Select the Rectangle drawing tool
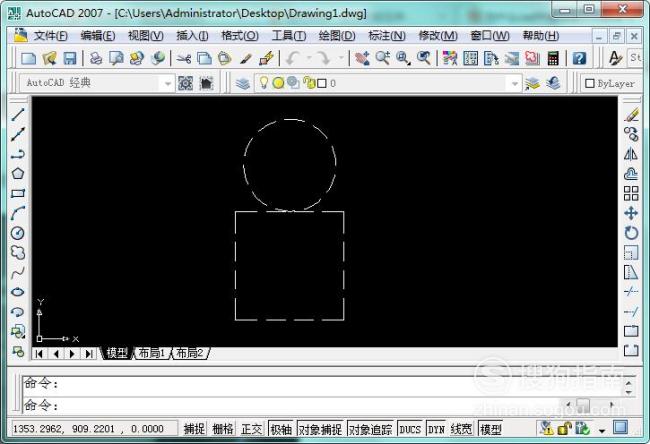 (x=17, y=193)
